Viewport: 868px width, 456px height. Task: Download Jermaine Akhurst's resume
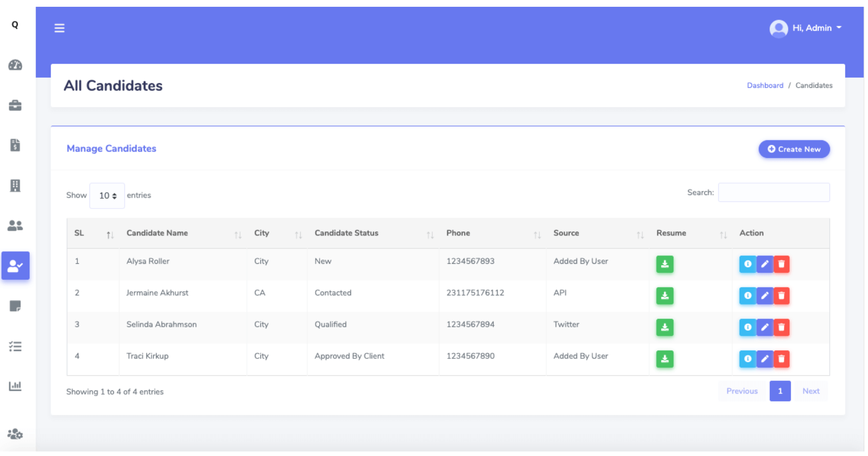click(x=664, y=296)
